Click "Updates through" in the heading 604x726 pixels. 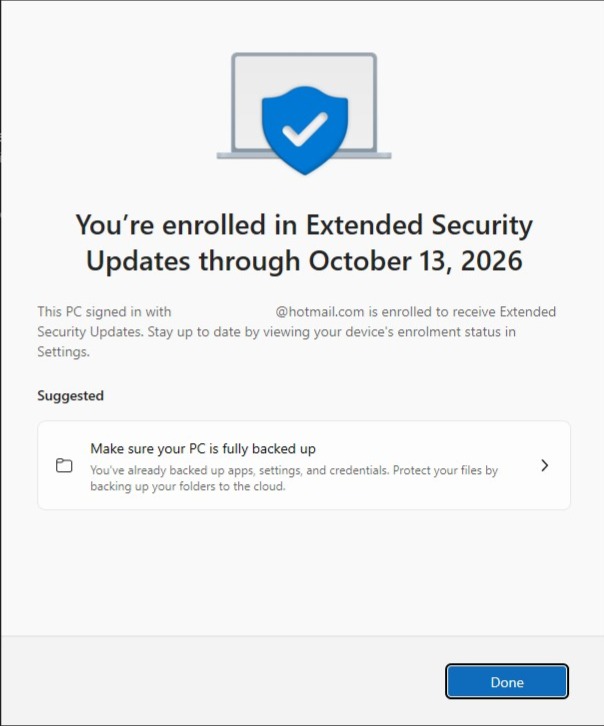(193, 261)
